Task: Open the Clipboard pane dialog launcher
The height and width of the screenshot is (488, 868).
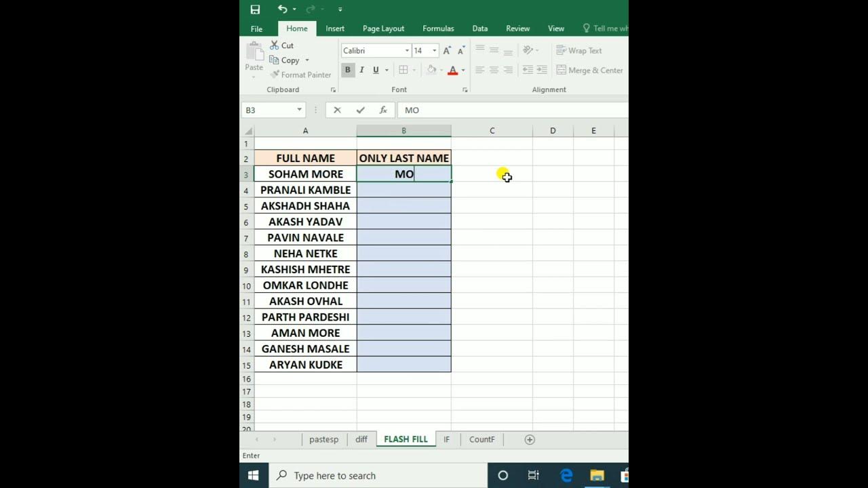Action: (333, 90)
